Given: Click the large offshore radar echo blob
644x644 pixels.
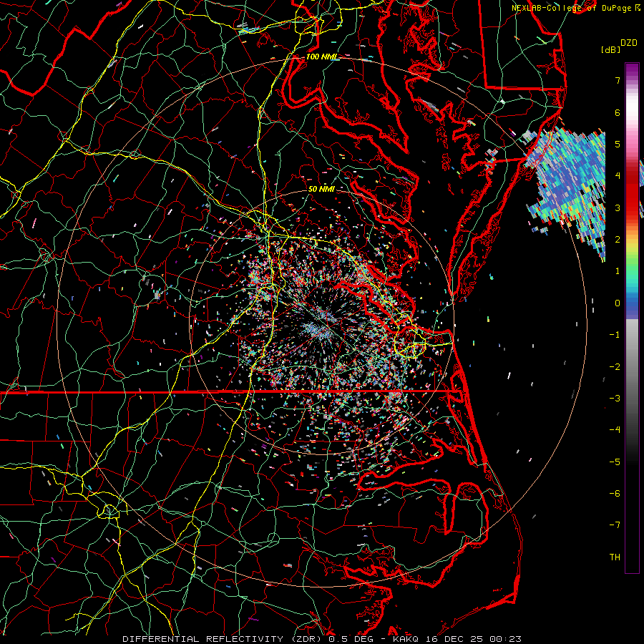Looking at the screenshot, I should pos(571,185).
